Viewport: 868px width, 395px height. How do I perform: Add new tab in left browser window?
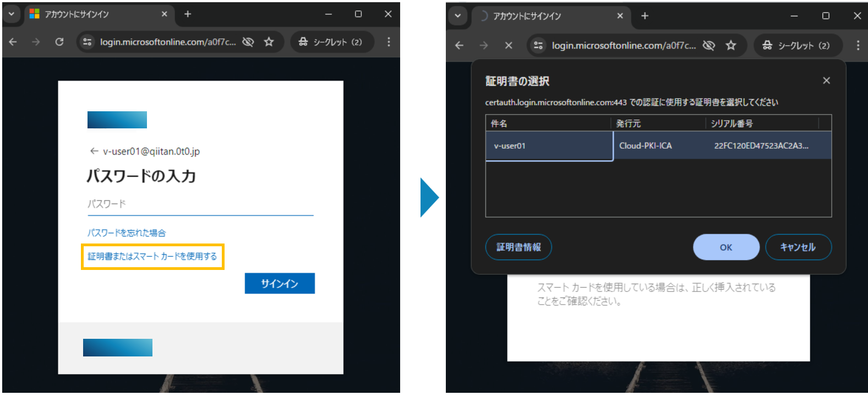tap(188, 14)
